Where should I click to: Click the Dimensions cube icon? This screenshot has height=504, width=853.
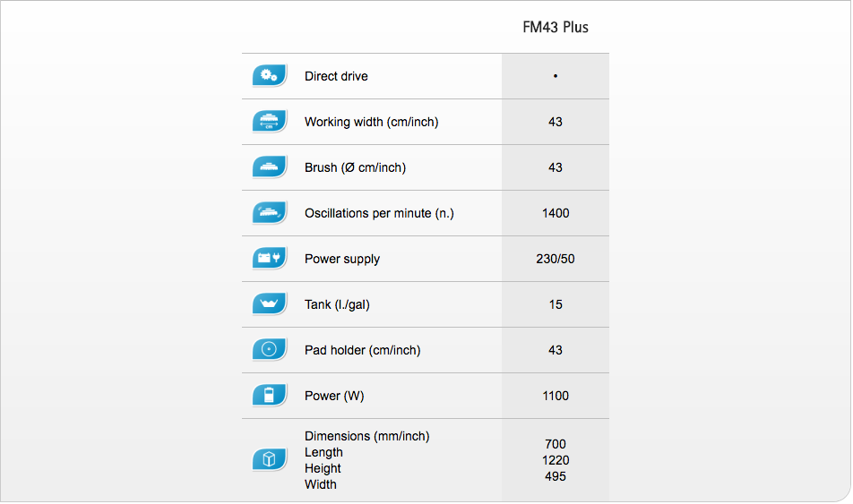270,460
